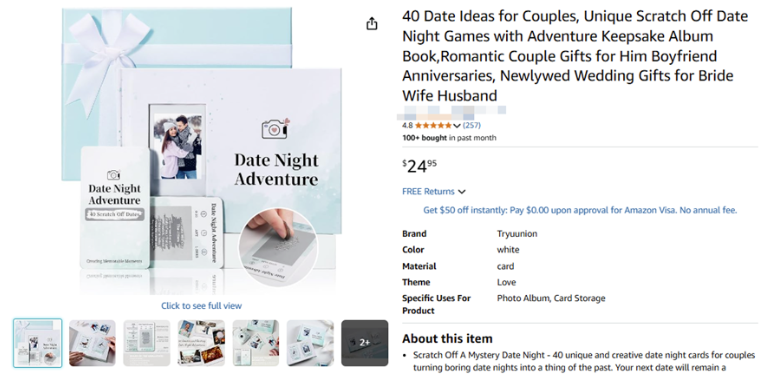Image resolution: width=765 pixels, height=379 pixels.
Task: Select the first gift box thumbnail
Action: tap(38, 343)
